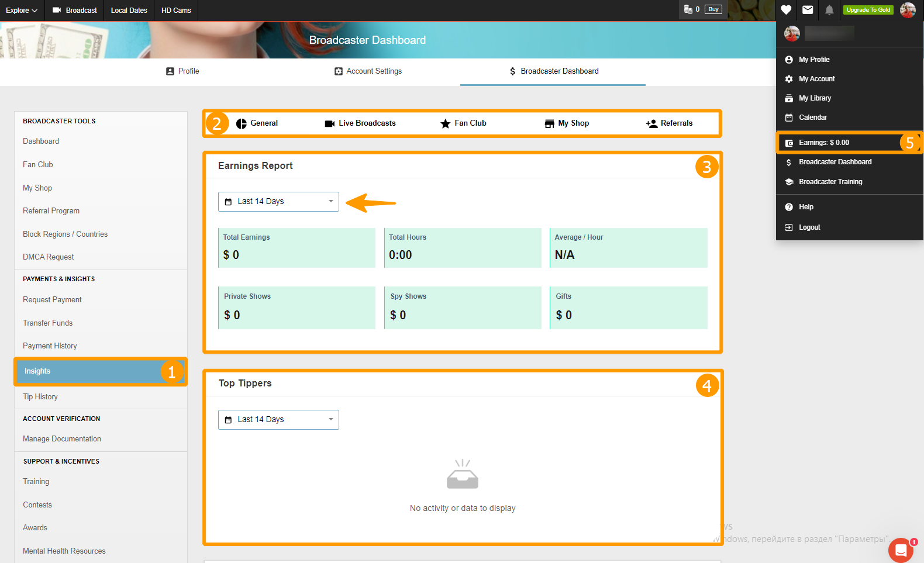Click the user avatar in top right corner
This screenshot has height=563, width=924.
pos(908,10)
